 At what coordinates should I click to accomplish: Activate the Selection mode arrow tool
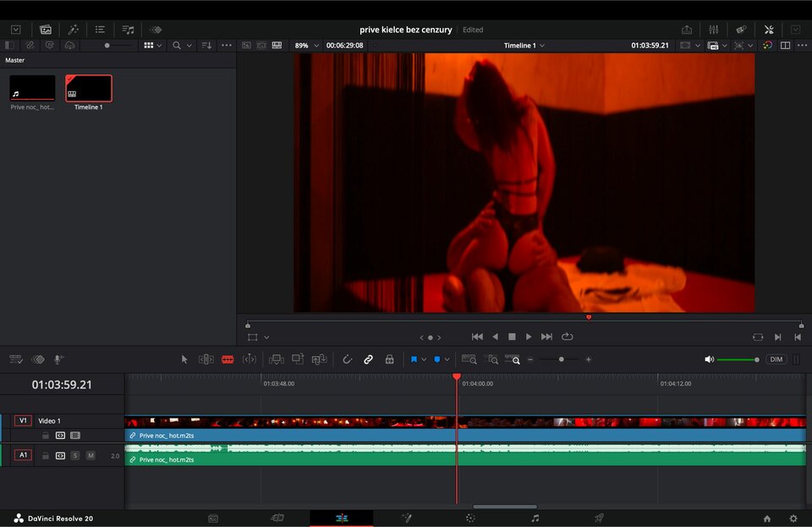(x=185, y=360)
